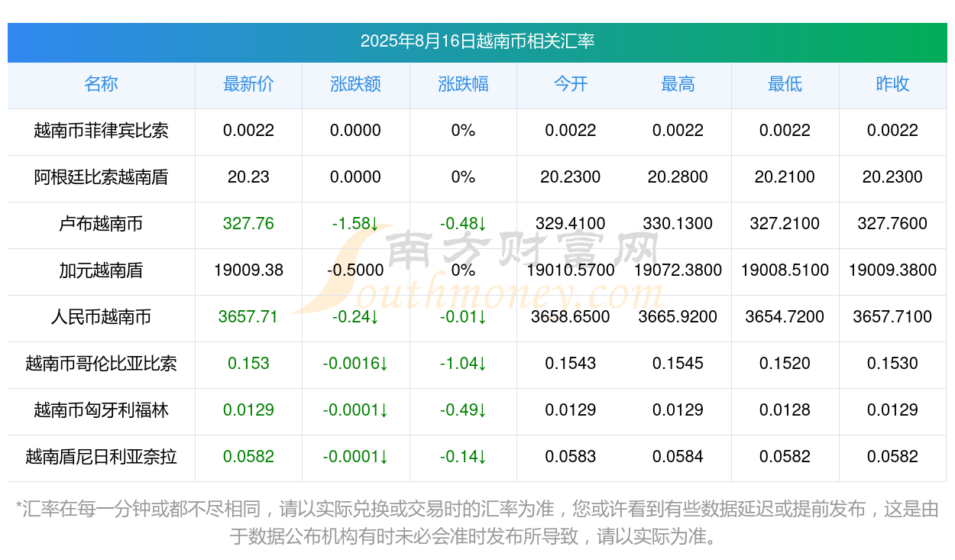The width and height of the screenshot is (955, 560).
Task: Click the high value 0.1545
Action: point(678,364)
